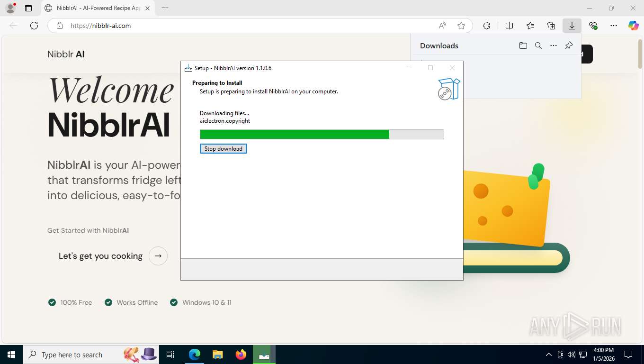The height and width of the screenshot is (364, 644).
Task: Click the browser refresh button
Action: [34, 26]
